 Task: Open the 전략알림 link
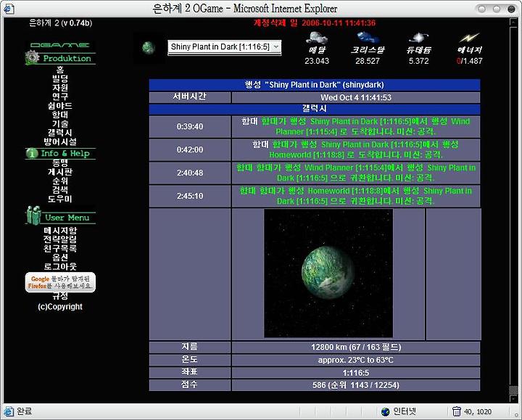tap(60, 239)
